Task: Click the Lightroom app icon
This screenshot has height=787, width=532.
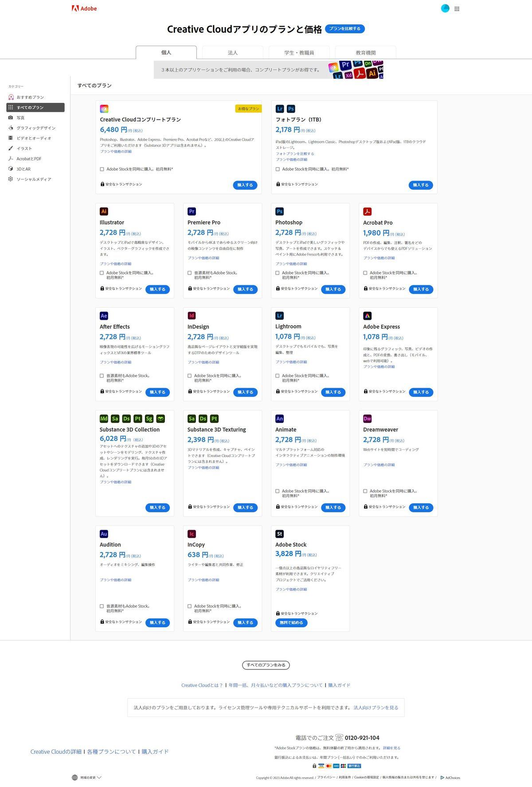Action: click(x=279, y=316)
